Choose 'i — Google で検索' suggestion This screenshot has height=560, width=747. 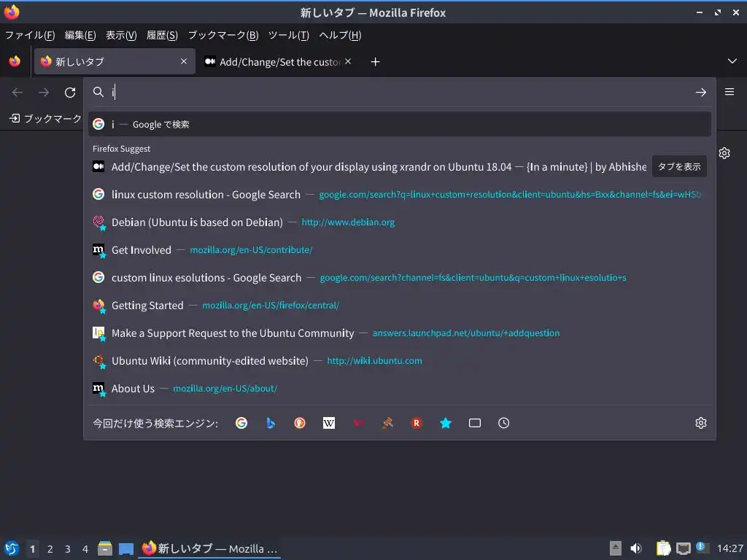[399, 124]
